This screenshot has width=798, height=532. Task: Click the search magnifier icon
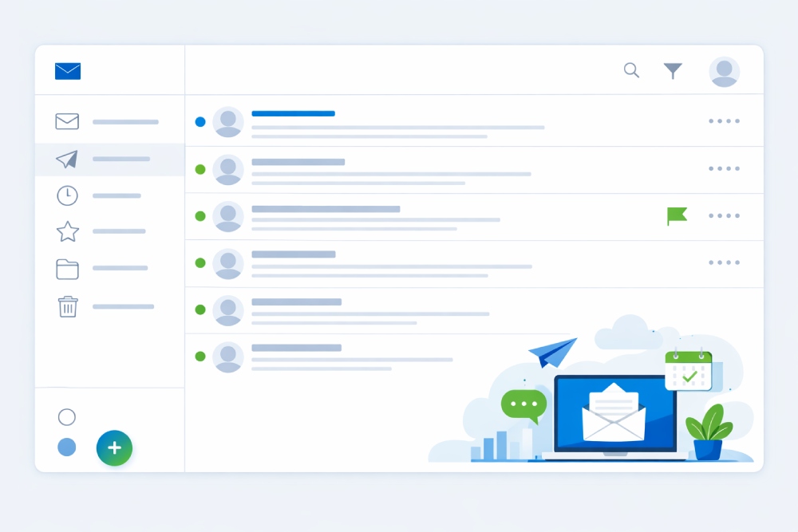point(631,70)
